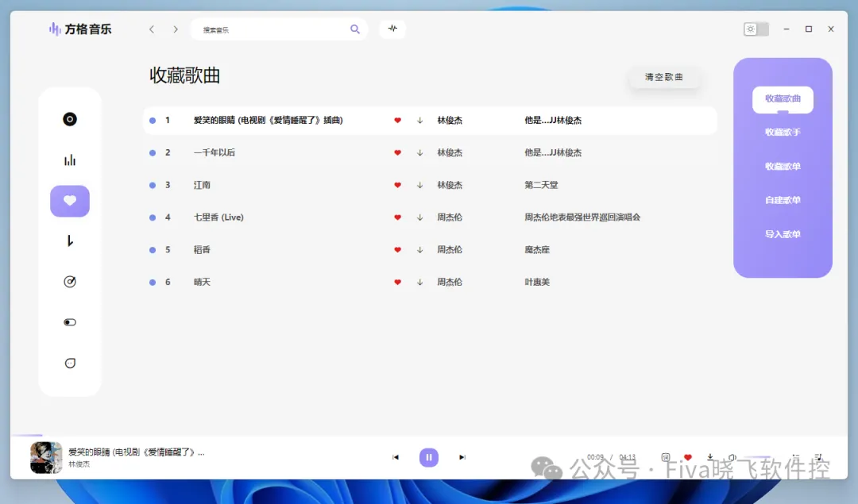Image resolution: width=858 pixels, height=504 pixels.
Task: Go back with the left chevron
Action: pyautogui.click(x=152, y=29)
